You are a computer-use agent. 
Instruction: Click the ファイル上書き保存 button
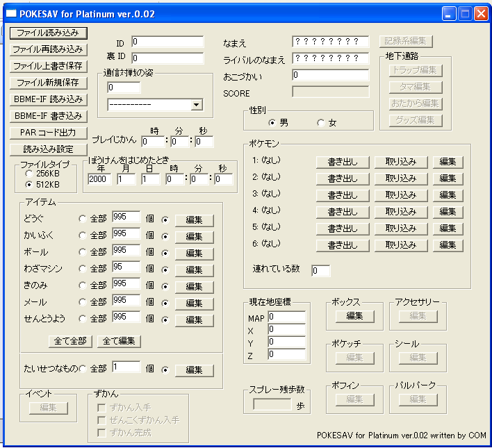(49, 66)
